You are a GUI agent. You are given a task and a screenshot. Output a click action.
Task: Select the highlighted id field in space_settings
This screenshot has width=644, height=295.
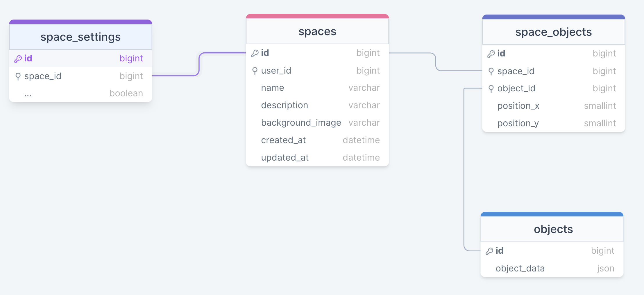point(80,58)
